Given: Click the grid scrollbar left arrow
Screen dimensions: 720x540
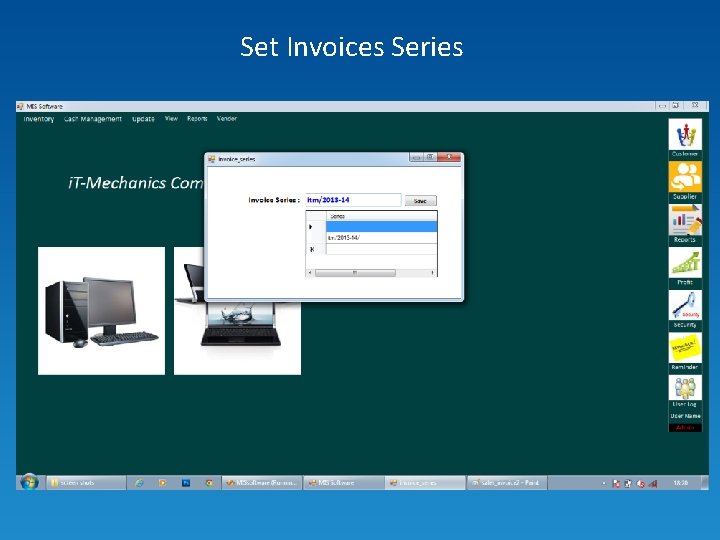Looking at the screenshot, I should pyautogui.click(x=310, y=273).
